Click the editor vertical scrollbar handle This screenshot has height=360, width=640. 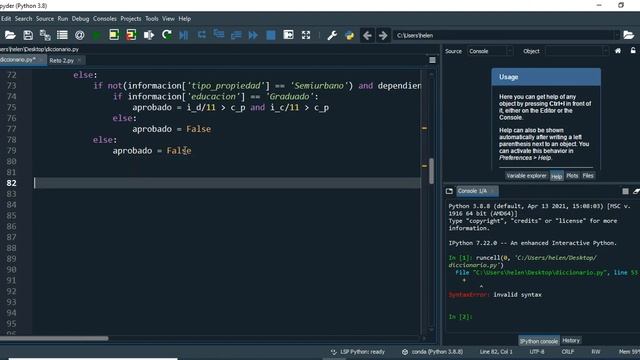[431, 171]
